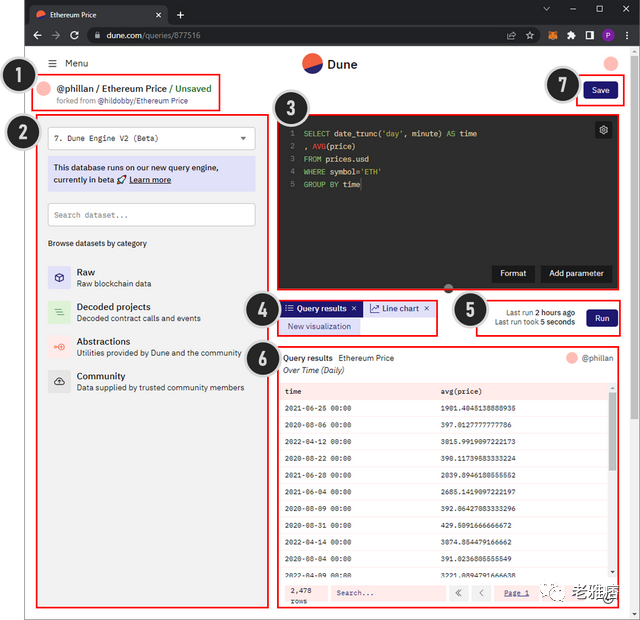
Task: Go to previous results page
Action: coord(481,593)
